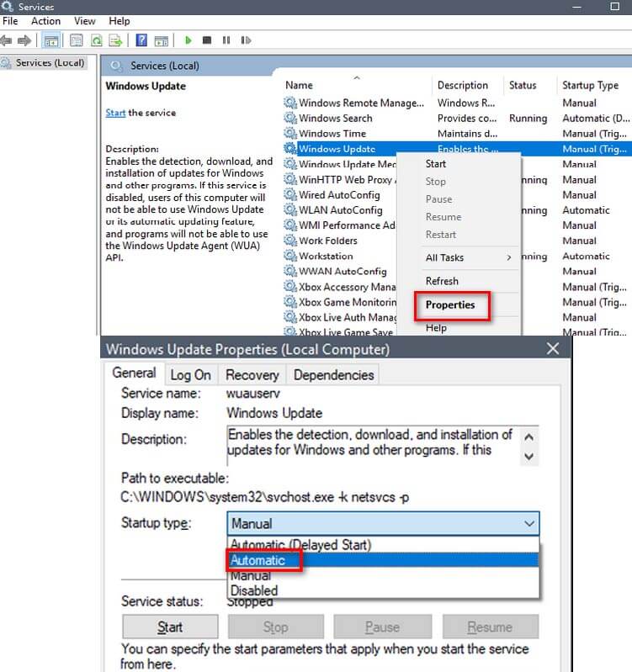Maximize the Services window

[x=615, y=7]
